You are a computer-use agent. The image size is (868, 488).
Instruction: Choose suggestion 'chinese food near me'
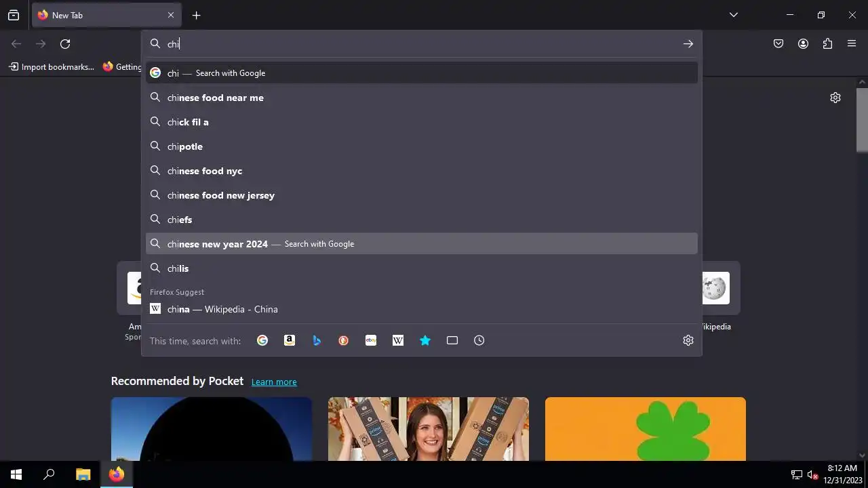pyautogui.click(x=422, y=98)
